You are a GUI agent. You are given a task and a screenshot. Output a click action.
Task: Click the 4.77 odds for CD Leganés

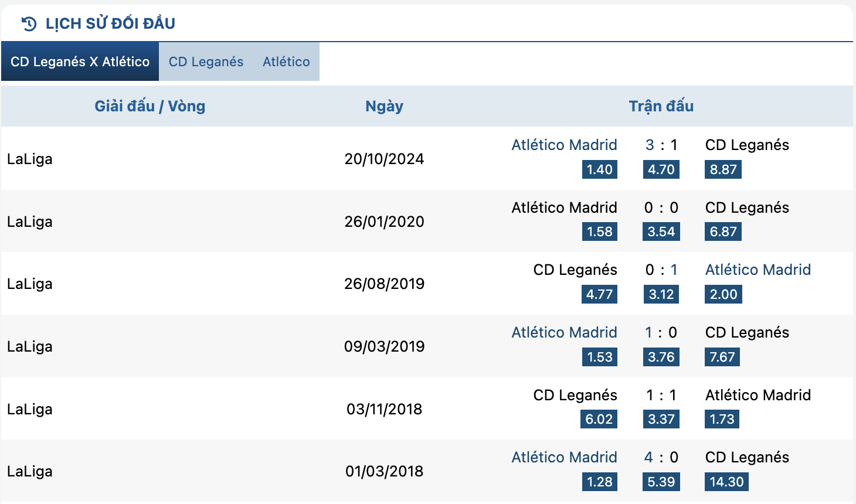(x=599, y=294)
